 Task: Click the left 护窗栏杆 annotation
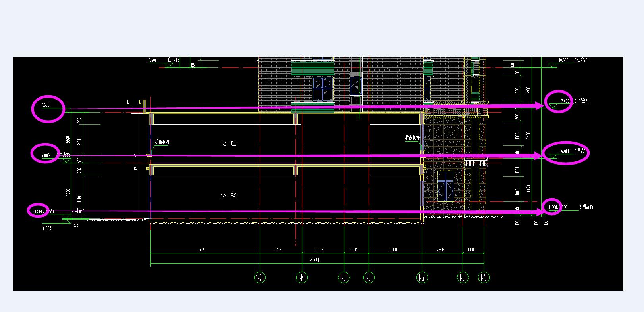point(162,142)
